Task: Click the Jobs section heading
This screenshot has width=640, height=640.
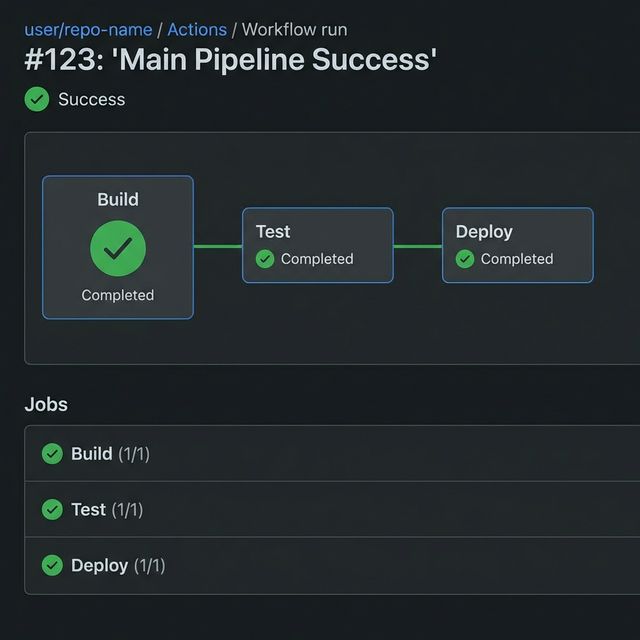Action: click(46, 405)
